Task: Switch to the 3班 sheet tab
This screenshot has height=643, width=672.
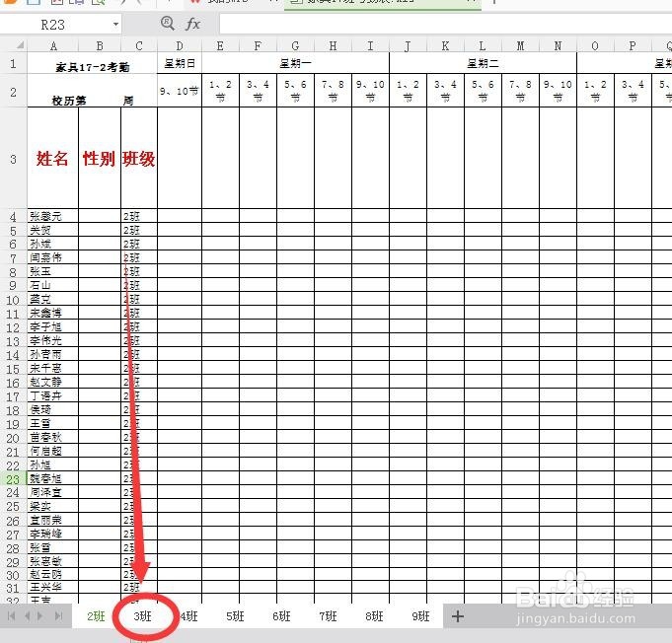Action: coord(143,616)
